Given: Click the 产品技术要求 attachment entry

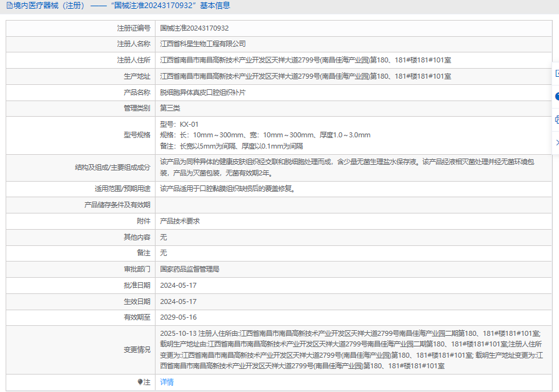Looking at the screenshot, I should (x=180, y=221).
